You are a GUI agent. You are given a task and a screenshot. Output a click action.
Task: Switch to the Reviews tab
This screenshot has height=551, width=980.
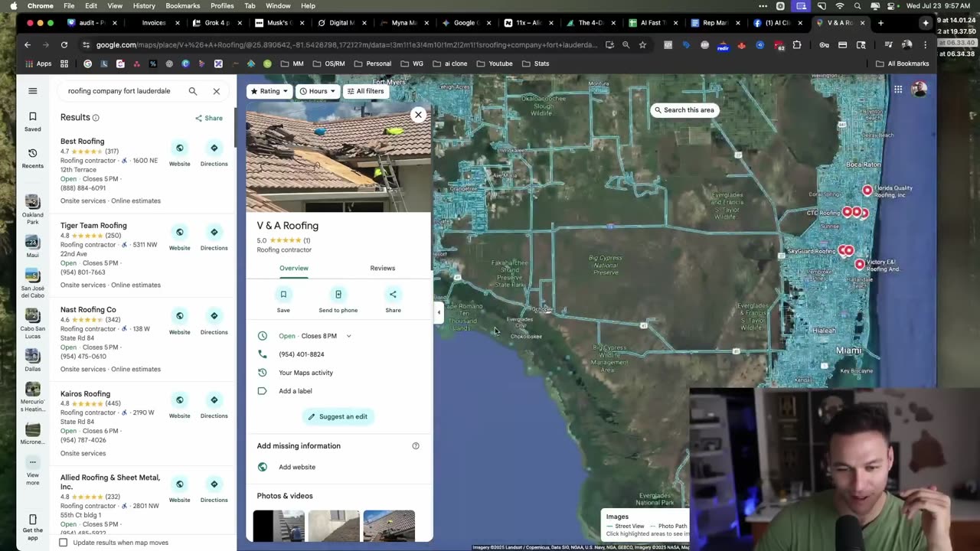point(383,269)
